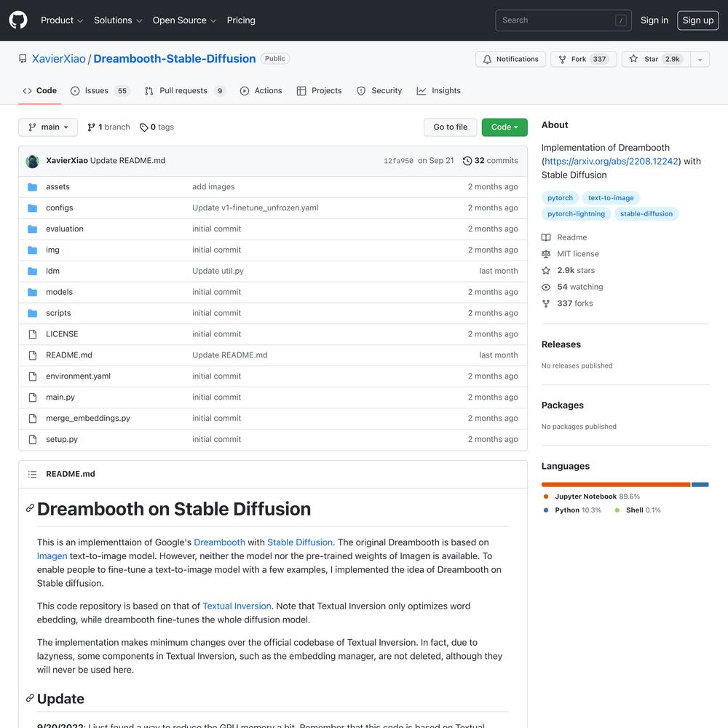Expand the Product menu
728x728 pixels.
pyautogui.click(x=62, y=20)
